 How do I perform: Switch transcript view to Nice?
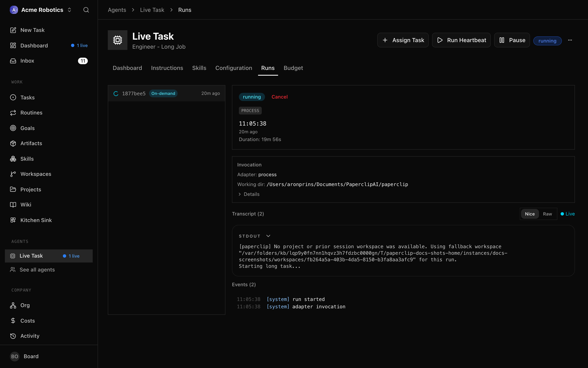[530, 214]
